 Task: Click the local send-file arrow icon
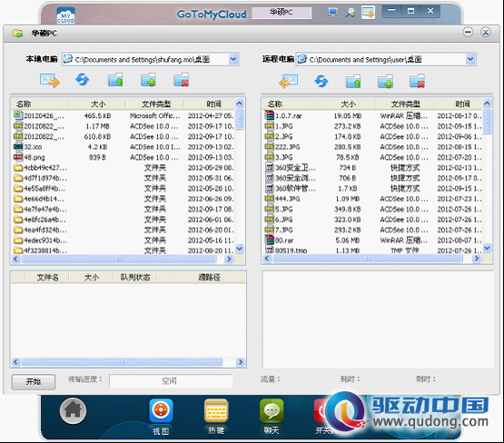[50, 81]
